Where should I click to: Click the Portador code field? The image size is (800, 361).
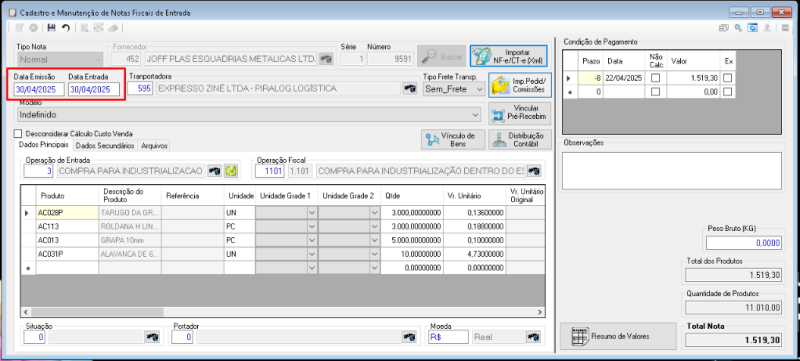point(183,337)
